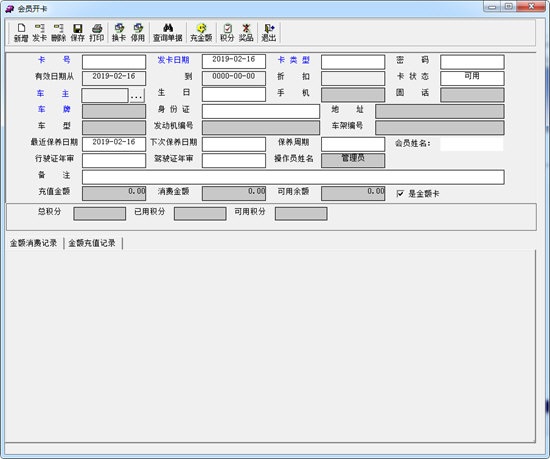Click the 卡类型 input field
Screen dimensions: 550x459
(x=353, y=62)
